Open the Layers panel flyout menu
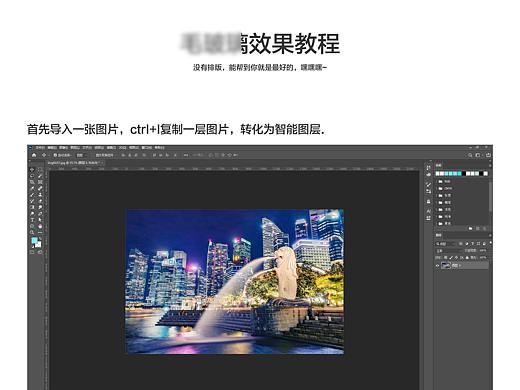520x390 pixels. point(490,235)
